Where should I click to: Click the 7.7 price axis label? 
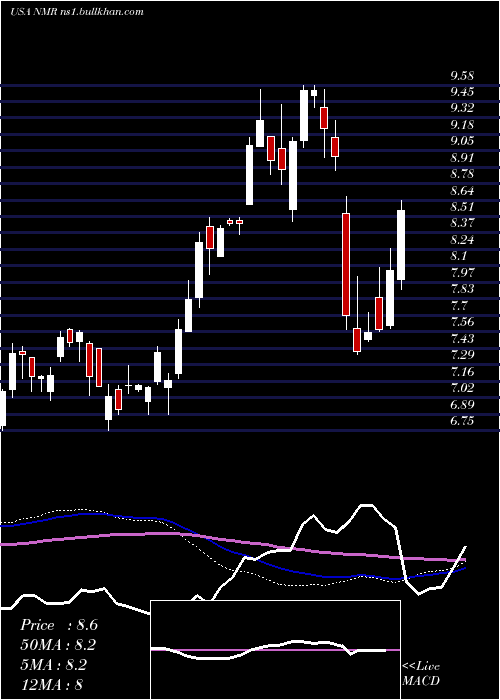pos(459,305)
